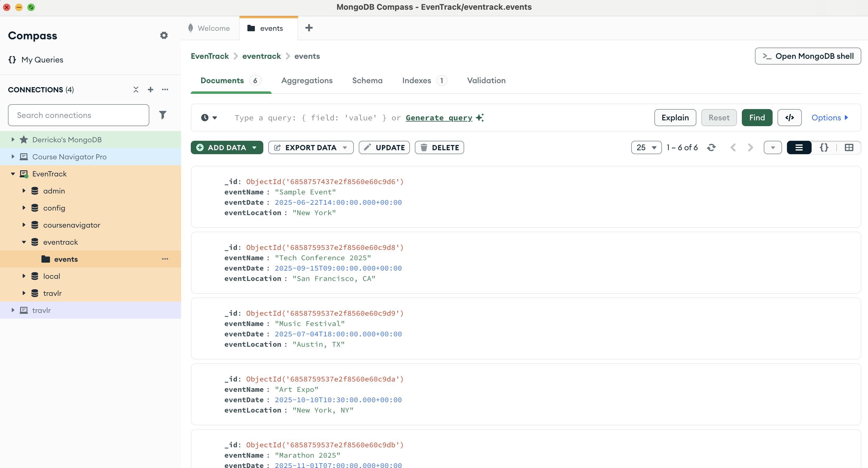Screen dimensions: 868x468
Task: Open the Indexes tab
Action: tap(424, 80)
